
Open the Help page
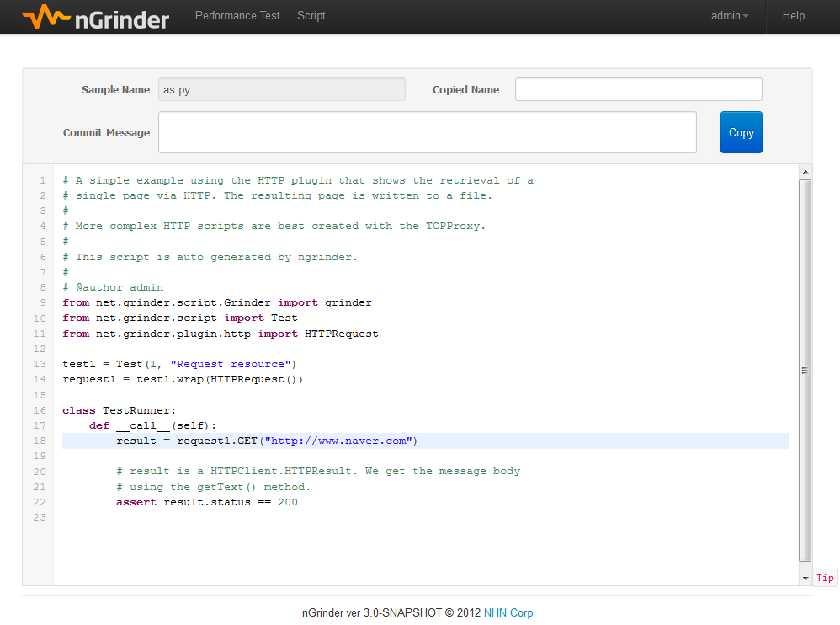pos(793,16)
